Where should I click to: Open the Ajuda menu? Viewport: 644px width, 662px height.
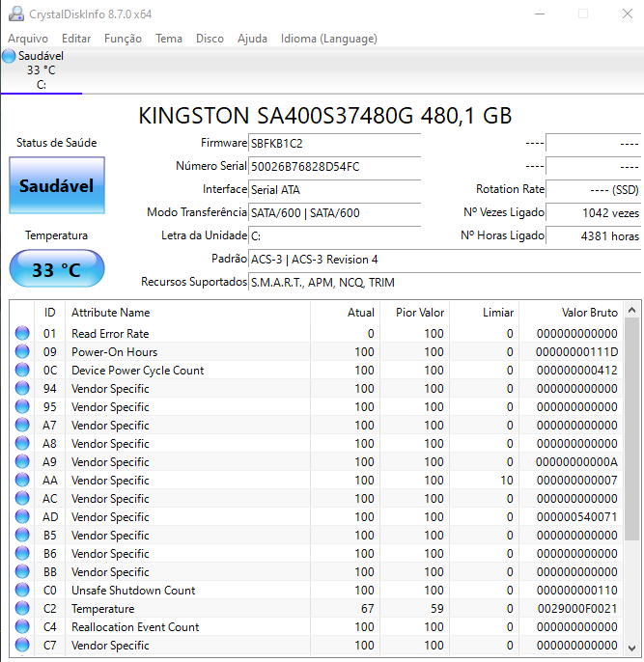(252, 39)
